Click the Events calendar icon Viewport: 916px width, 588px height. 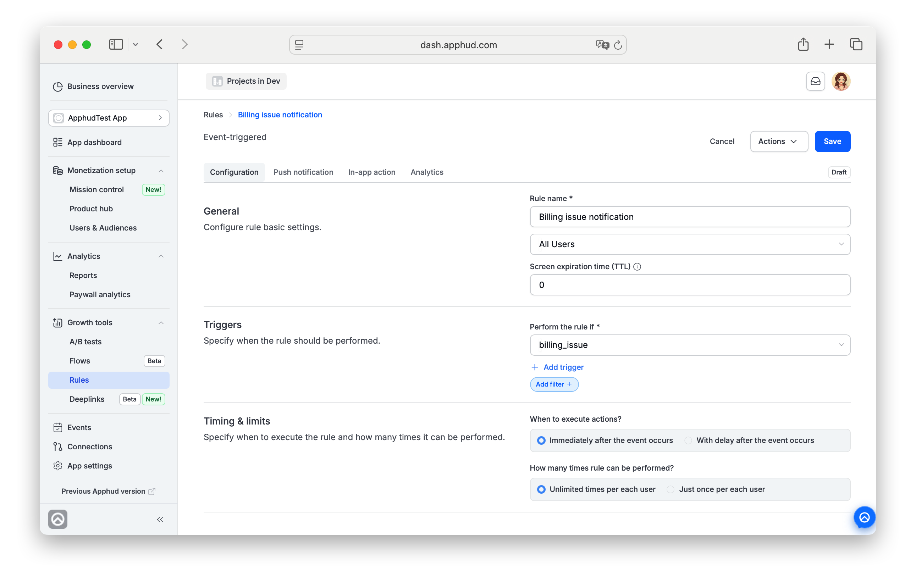tap(58, 428)
